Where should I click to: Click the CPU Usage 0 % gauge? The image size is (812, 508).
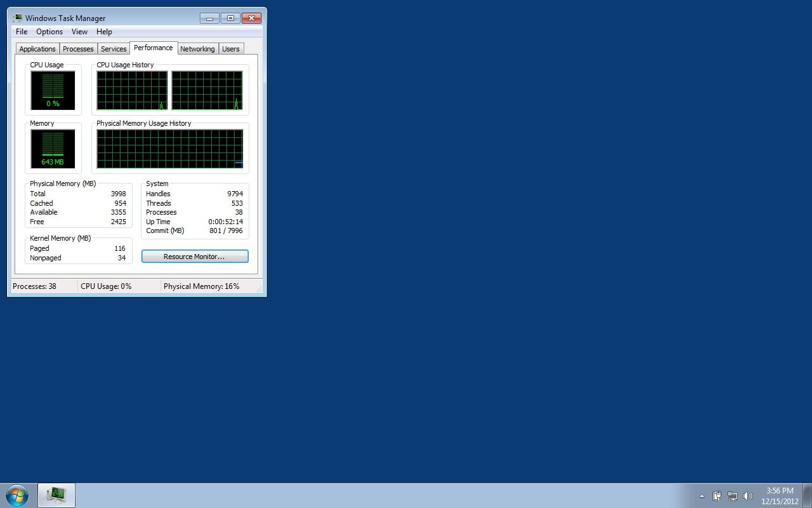tap(53, 90)
